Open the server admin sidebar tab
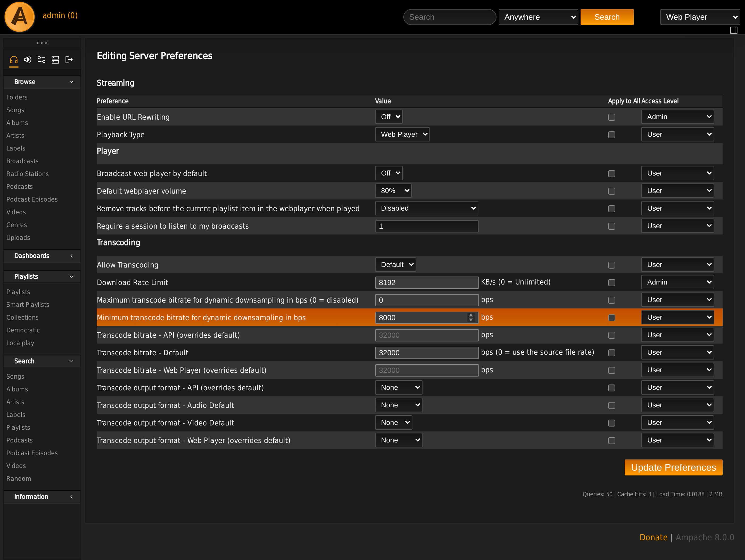This screenshot has height=560, width=745. tap(55, 60)
